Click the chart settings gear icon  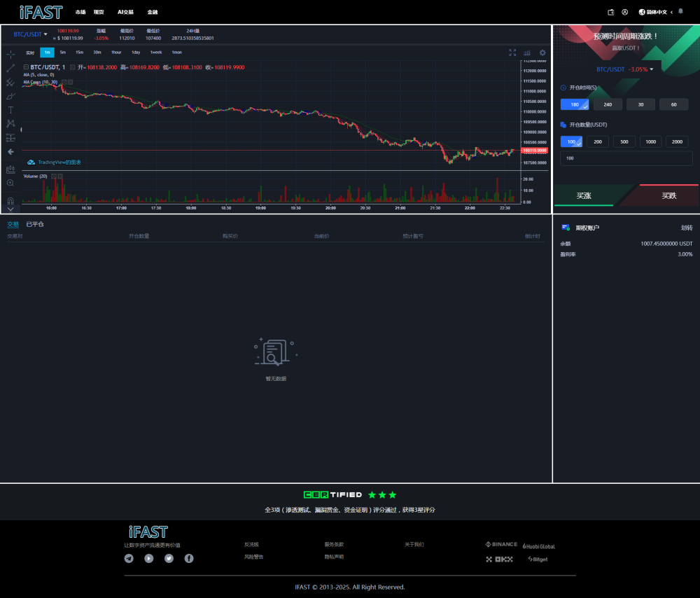(542, 53)
